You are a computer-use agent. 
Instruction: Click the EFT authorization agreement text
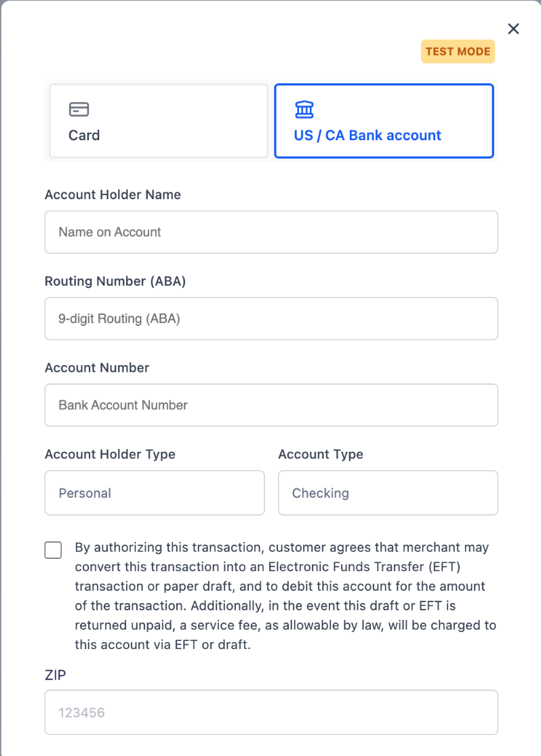click(285, 596)
